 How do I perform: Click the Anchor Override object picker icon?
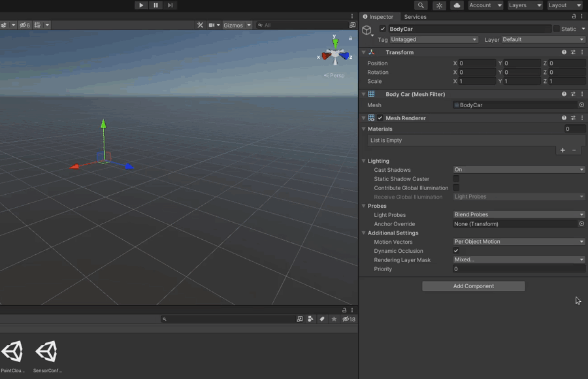pos(581,223)
